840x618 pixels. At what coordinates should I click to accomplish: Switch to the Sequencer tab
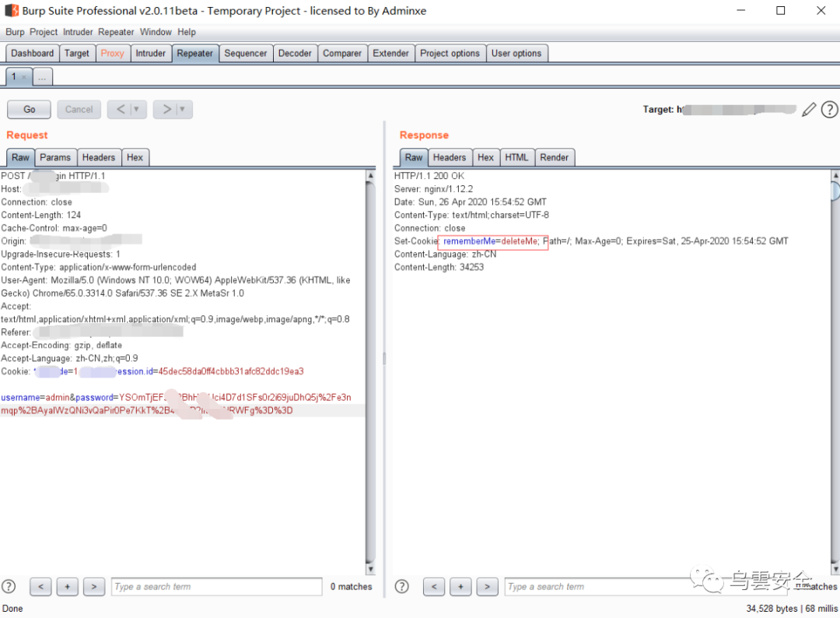245,54
